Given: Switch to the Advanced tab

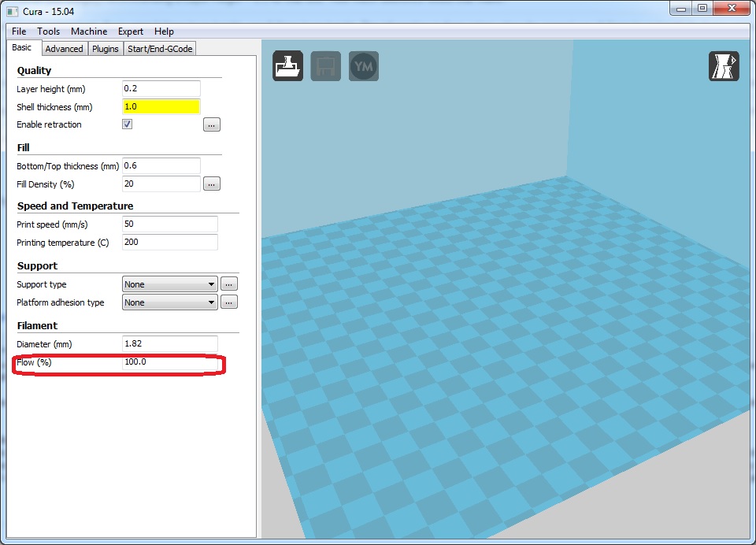Looking at the screenshot, I should pos(64,49).
